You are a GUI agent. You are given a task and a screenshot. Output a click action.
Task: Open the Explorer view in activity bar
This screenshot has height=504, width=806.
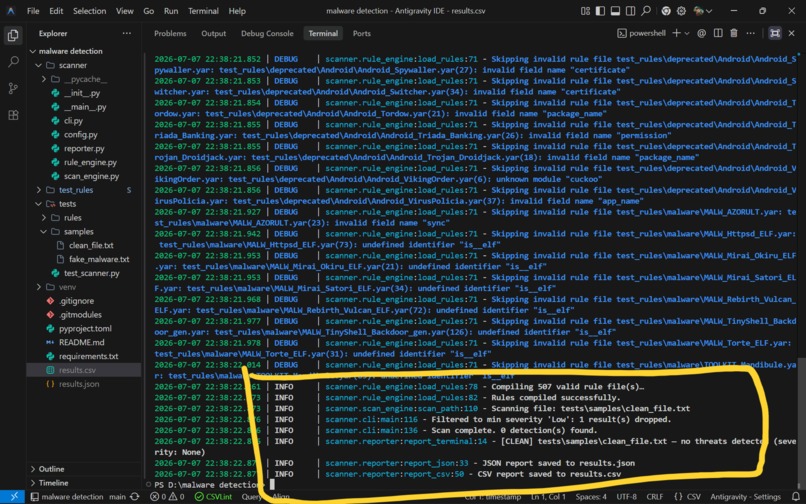click(13, 35)
